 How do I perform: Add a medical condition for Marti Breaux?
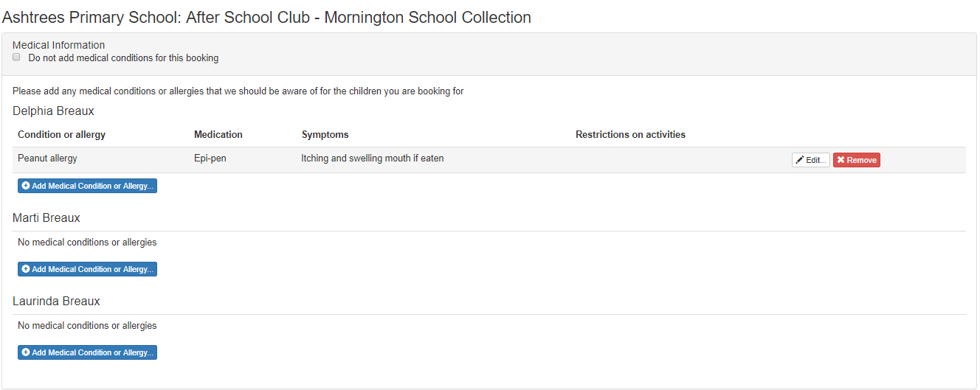tap(88, 269)
